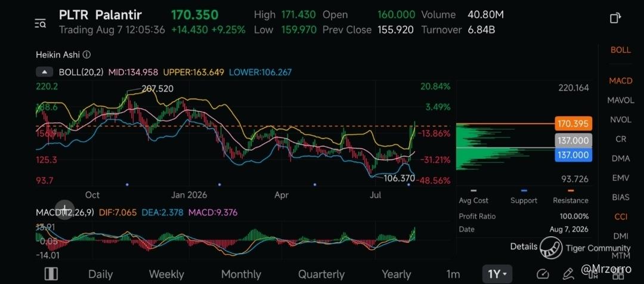Tap the event dot below Oct
The image size is (644, 284).
point(128,185)
